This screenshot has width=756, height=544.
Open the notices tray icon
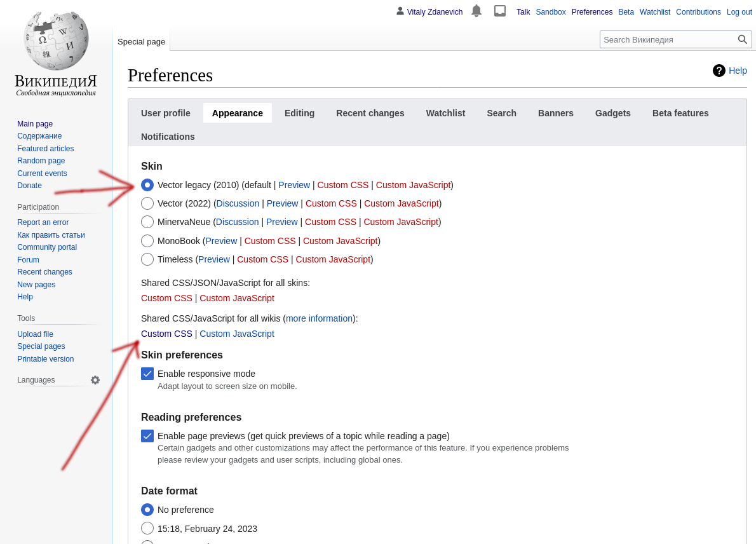coord(500,11)
